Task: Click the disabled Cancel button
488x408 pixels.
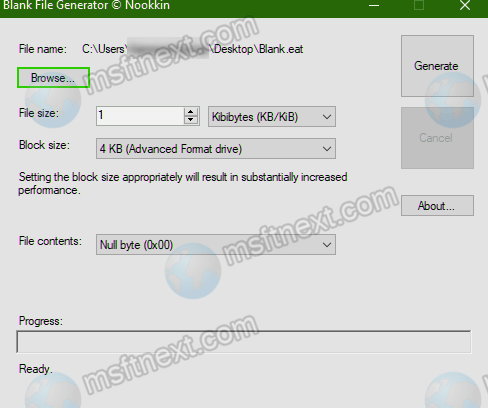Action: coord(437,138)
